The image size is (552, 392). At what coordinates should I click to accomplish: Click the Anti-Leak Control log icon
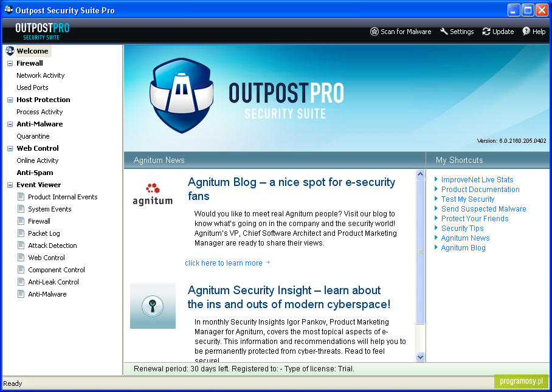click(21, 281)
